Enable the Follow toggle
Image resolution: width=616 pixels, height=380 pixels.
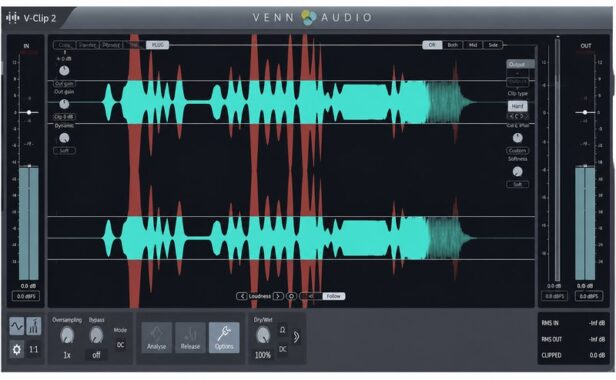(334, 296)
